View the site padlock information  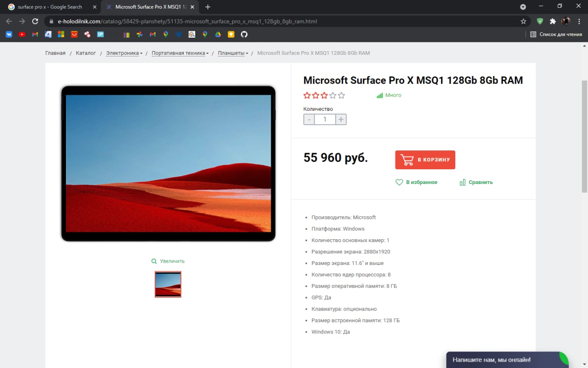tap(51, 21)
